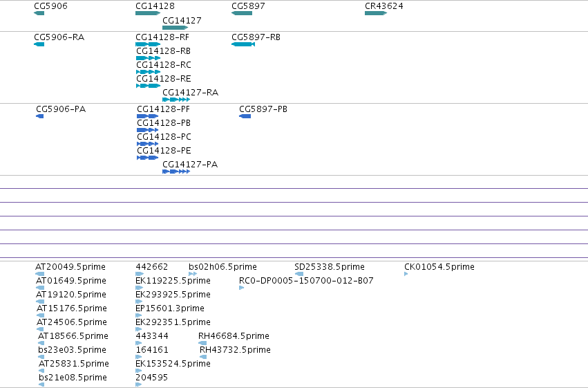Select transcript CG5897-RB
This screenshot has height=388, width=588.
(243, 44)
